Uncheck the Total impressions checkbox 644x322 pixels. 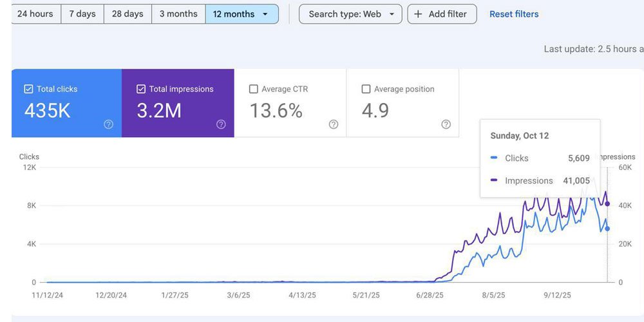tap(141, 89)
